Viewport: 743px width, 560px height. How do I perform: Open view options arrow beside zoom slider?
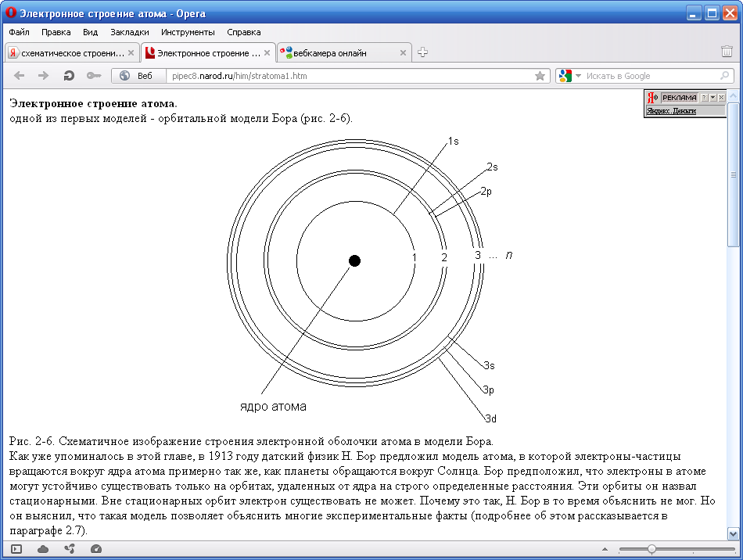click(x=605, y=549)
